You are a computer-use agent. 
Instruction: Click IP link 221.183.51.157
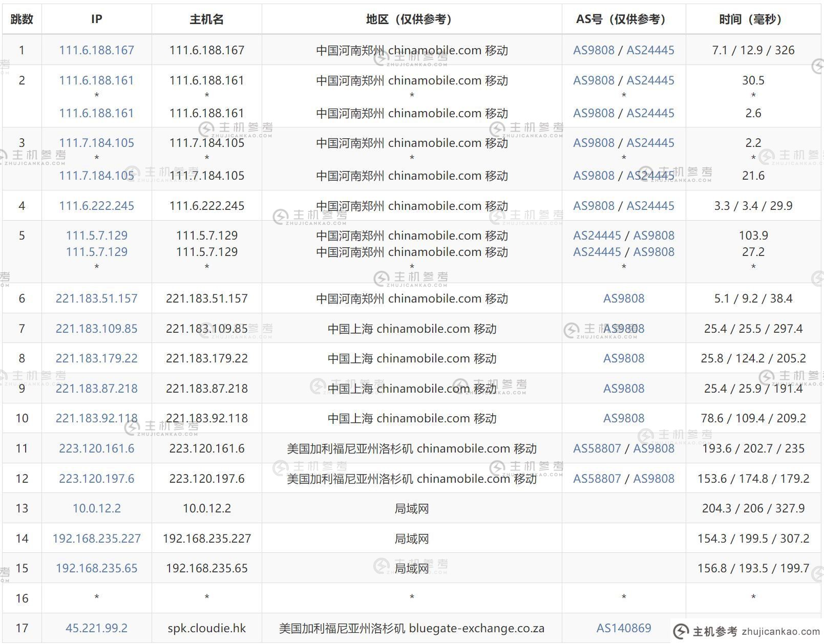coord(96,298)
